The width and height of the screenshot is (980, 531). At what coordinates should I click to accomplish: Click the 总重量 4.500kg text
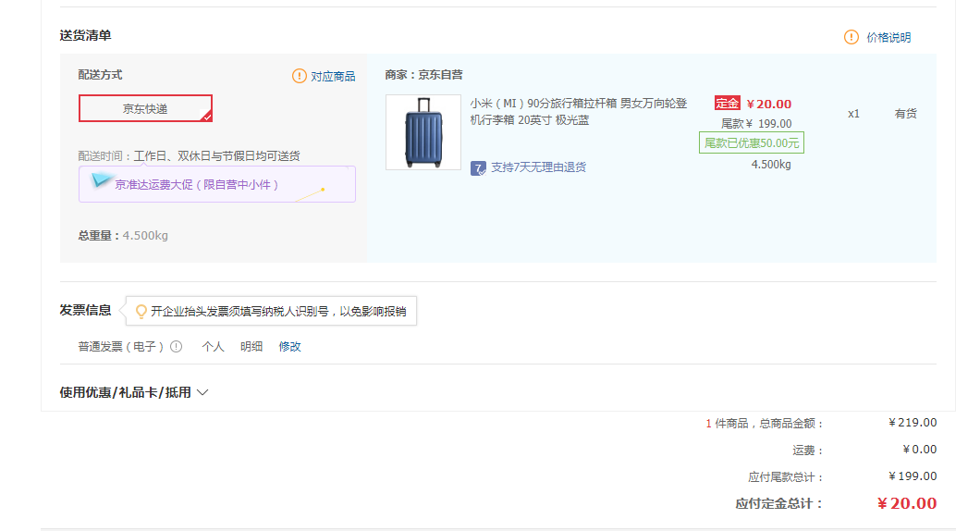[x=123, y=236]
